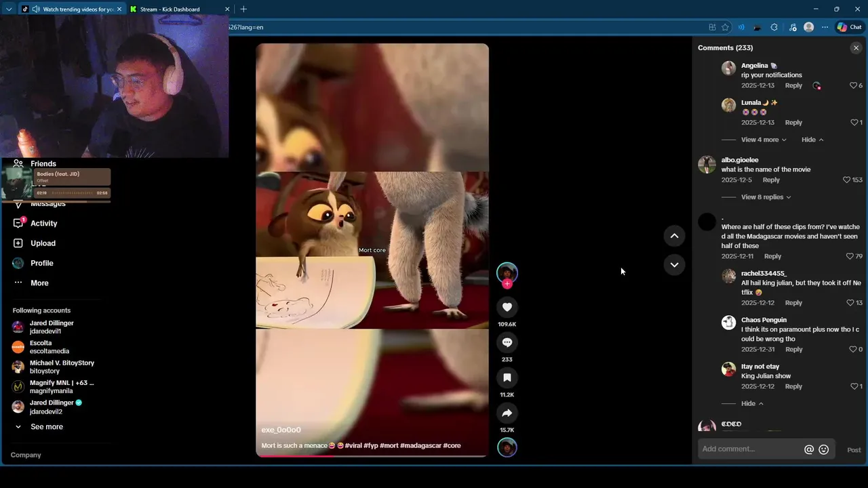Like albo.gioelee's comment with 153 likes
Screen dimensions: 868x488
pyautogui.click(x=846, y=180)
